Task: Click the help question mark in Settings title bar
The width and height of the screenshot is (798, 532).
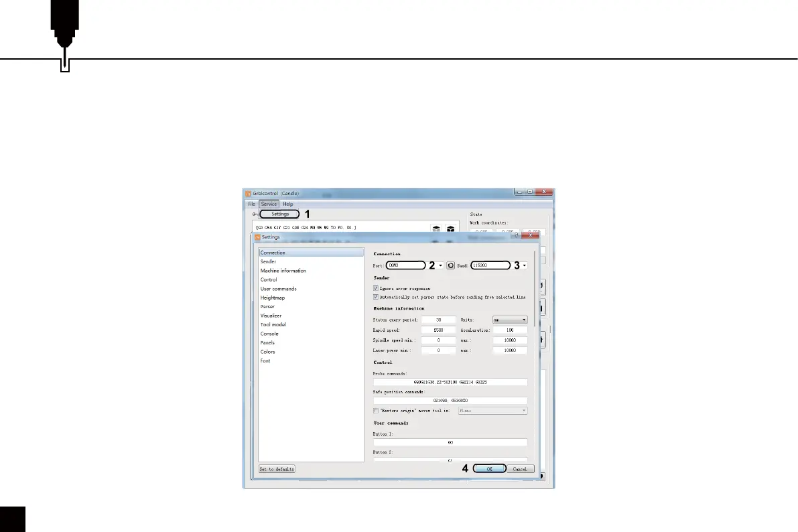Action: [x=515, y=235]
